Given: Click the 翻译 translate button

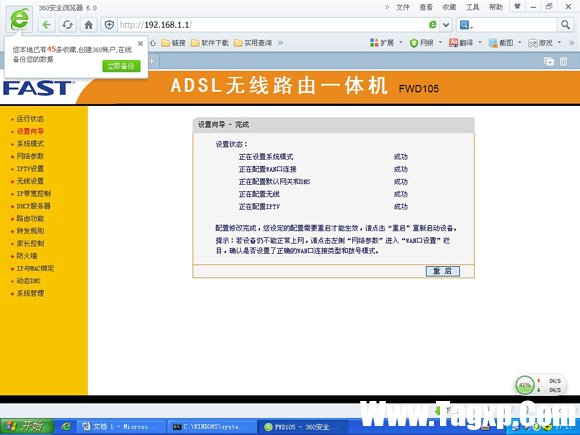Looking at the screenshot, I should tap(461, 43).
